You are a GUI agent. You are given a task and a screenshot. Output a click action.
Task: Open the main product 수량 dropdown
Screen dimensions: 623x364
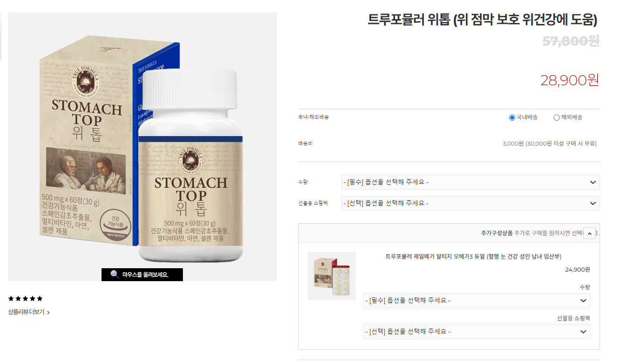tap(470, 182)
